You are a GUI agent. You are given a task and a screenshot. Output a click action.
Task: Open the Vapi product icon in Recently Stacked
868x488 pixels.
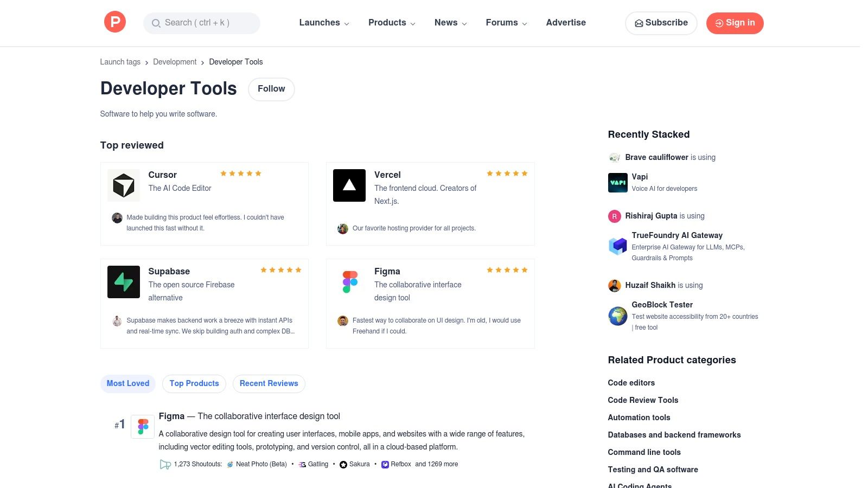[x=617, y=183]
